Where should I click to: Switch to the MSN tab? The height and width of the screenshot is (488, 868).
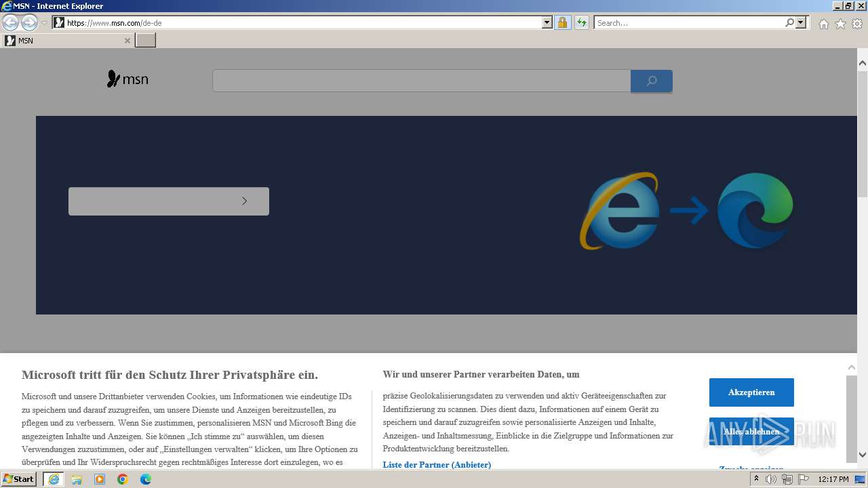point(66,41)
